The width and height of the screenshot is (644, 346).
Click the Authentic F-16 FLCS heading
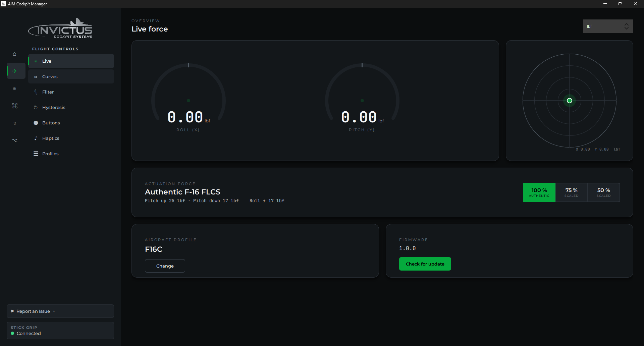pyautogui.click(x=182, y=192)
